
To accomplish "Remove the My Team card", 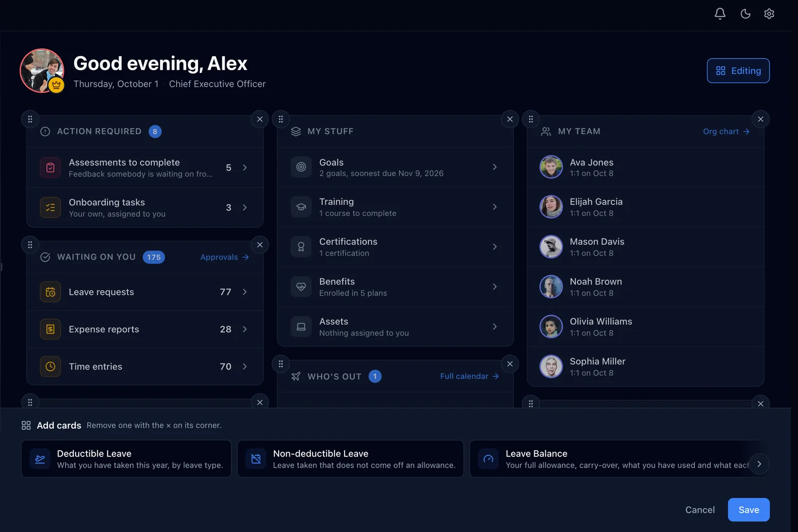I will pos(761,119).
